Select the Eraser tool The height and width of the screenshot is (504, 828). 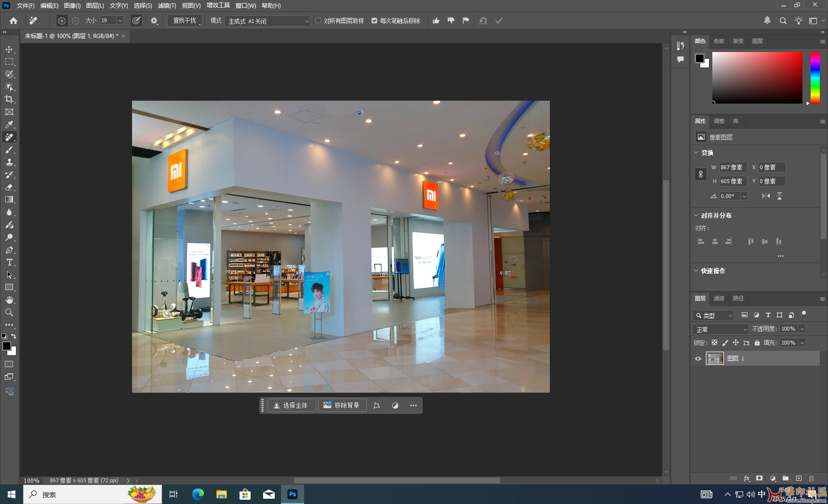(9, 187)
